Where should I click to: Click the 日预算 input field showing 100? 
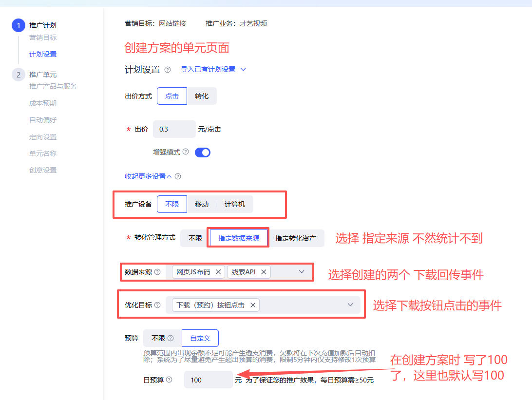click(209, 380)
